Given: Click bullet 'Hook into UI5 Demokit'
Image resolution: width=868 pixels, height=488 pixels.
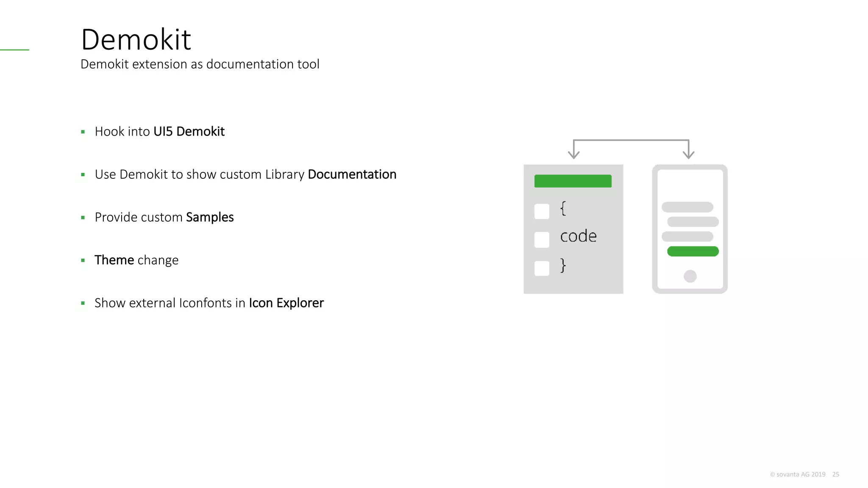Looking at the screenshot, I should pos(159,131).
